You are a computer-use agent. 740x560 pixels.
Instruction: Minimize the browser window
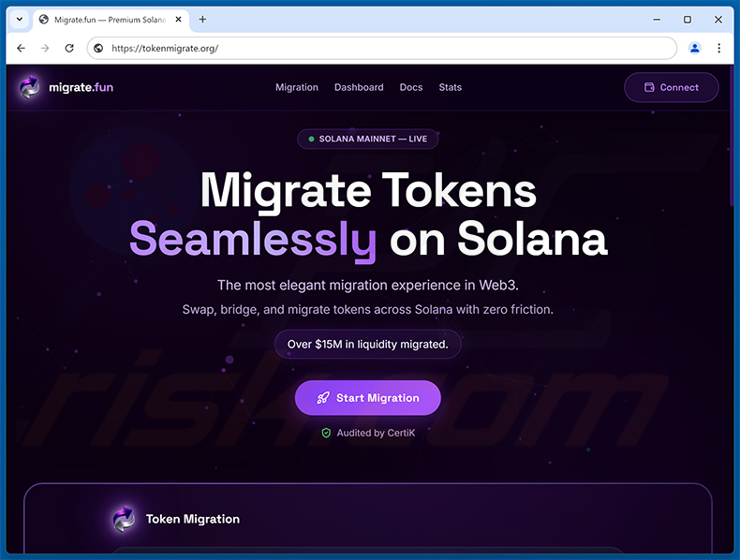coord(657,20)
